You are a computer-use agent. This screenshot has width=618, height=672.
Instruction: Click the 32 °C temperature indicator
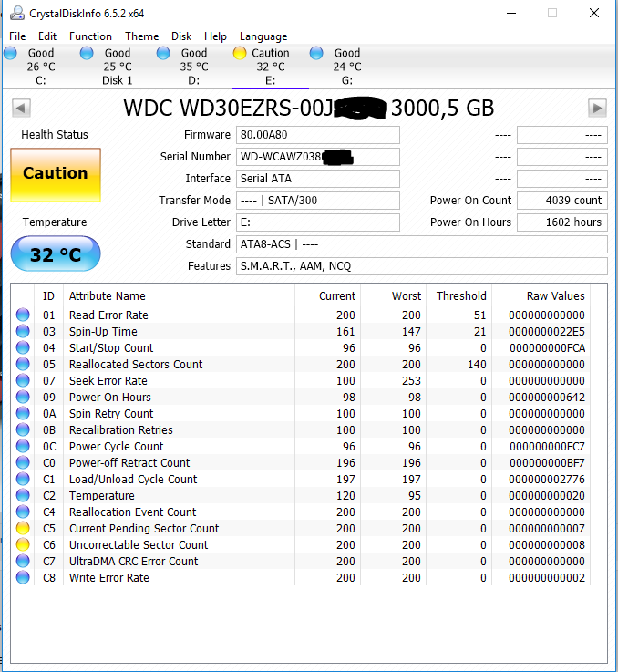pos(56,253)
